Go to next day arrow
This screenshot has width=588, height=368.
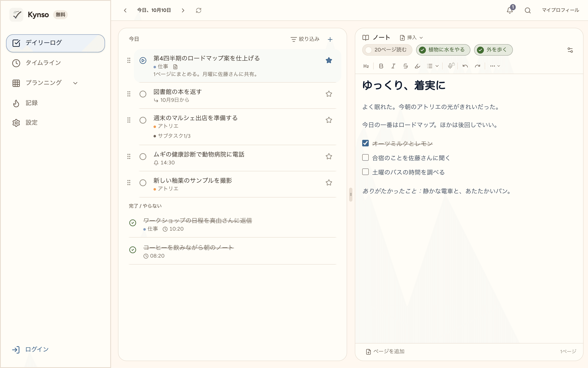(x=183, y=10)
